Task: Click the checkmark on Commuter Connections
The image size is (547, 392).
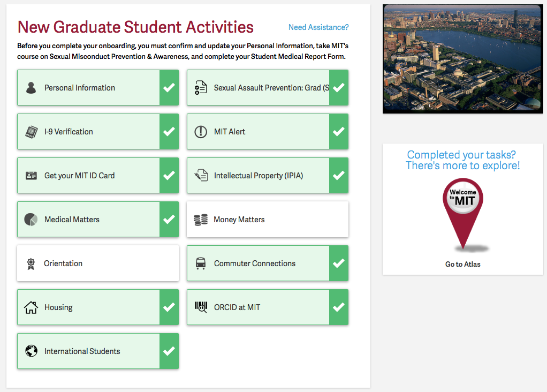Action: coord(339,263)
